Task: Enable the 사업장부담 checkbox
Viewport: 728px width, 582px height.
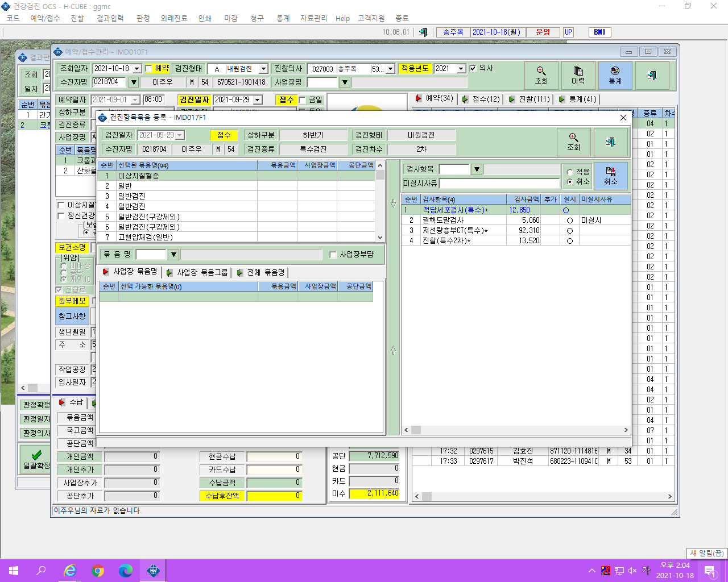Action: coord(333,255)
